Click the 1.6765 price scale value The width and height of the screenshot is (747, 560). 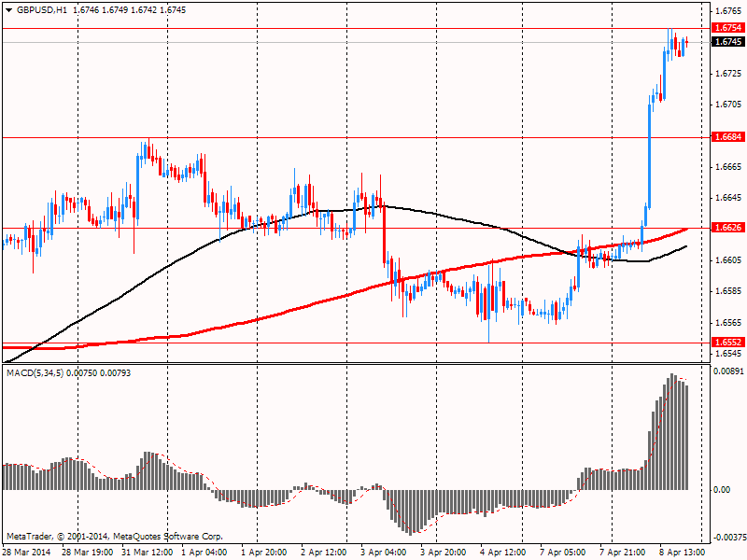[728, 11]
